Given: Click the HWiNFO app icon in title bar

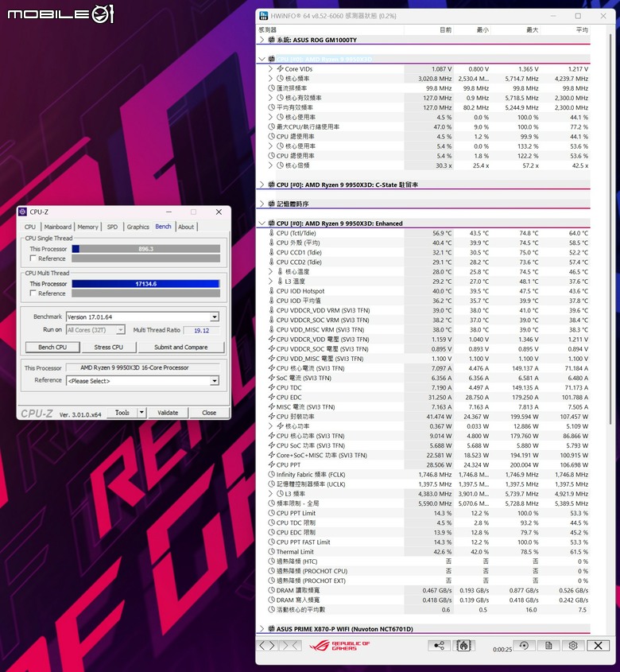Looking at the screenshot, I should click(x=263, y=16).
